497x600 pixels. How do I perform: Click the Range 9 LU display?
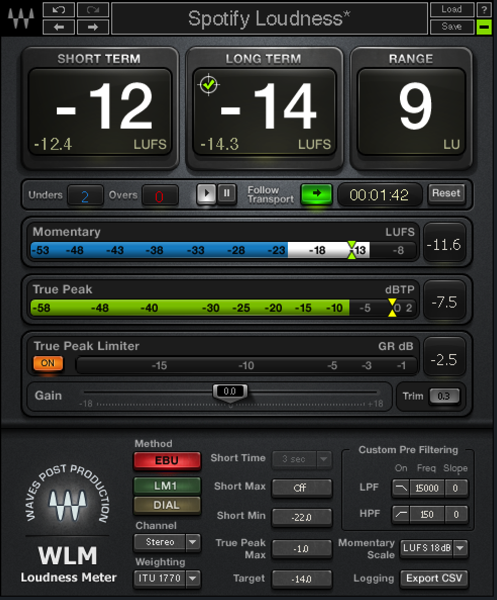411,112
